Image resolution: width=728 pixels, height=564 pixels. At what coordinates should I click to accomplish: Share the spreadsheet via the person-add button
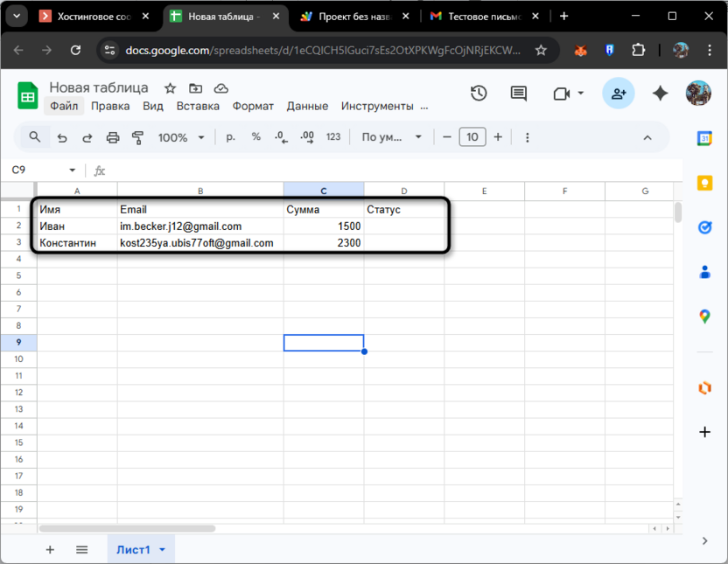point(618,94)
